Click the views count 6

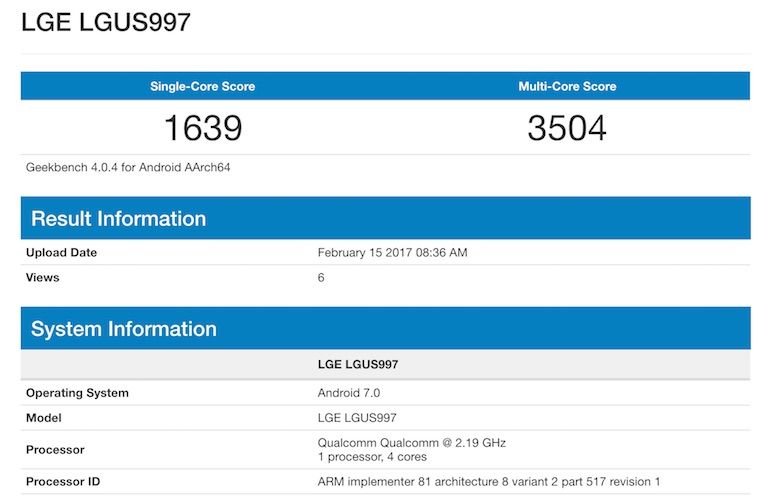pos(321,278)
